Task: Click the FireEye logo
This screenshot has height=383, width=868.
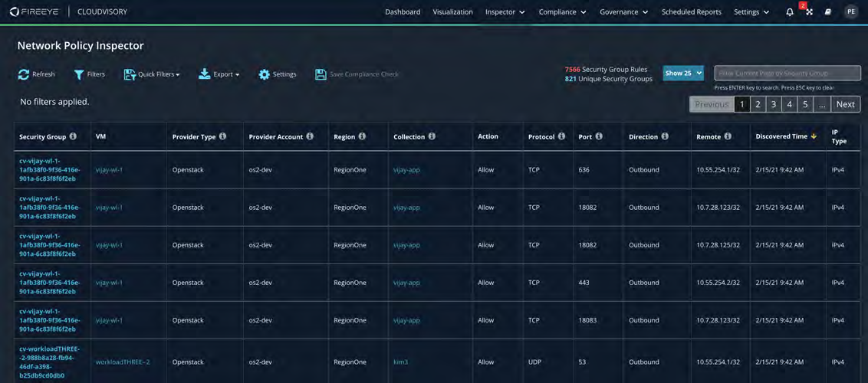Action: click(35, 11)
